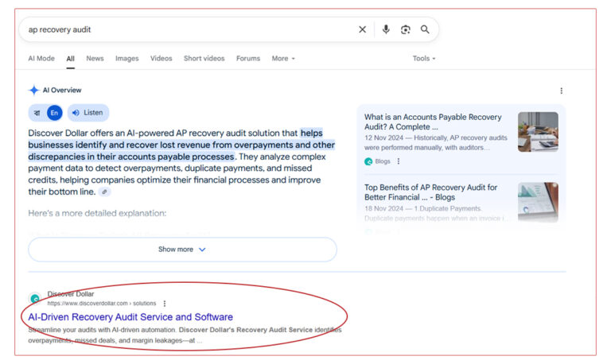
Task: Click the magnifying glass search icon
Action: tap(426, 29)
